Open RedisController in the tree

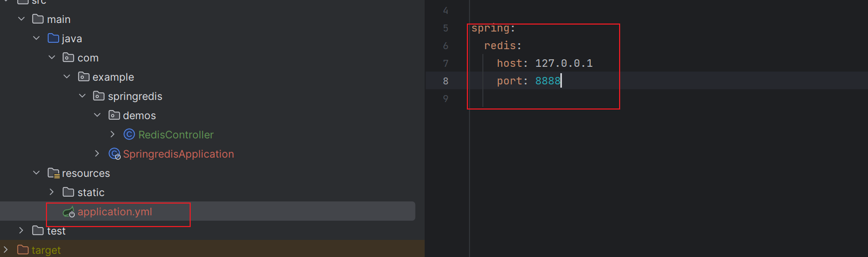(x=176, y=135)
